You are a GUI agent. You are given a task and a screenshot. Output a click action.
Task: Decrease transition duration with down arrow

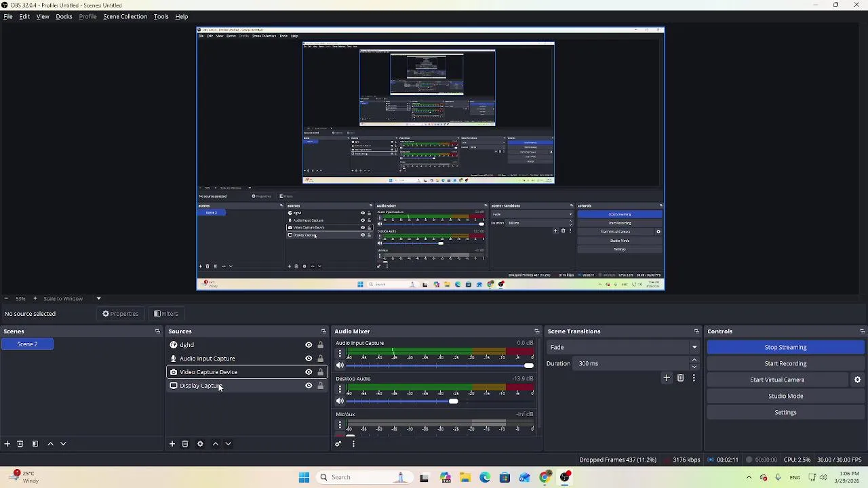click(x=694, y=367)
